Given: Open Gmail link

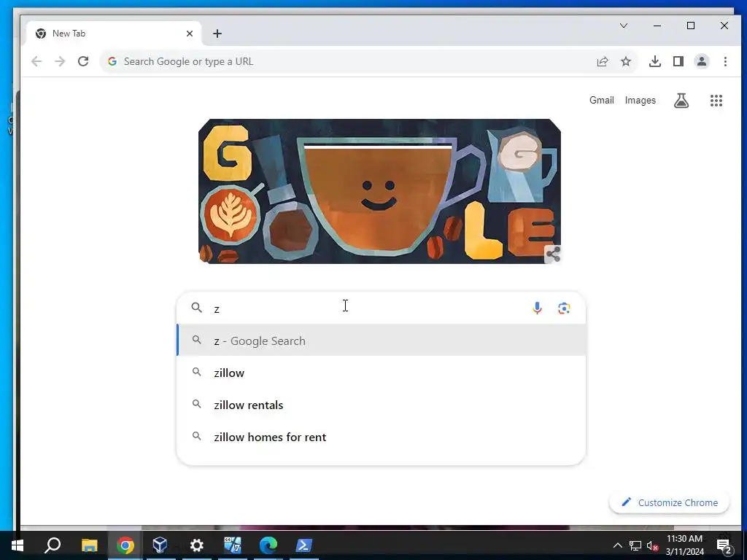Looking at the screenshot, I should pyautogui.click(x=601, y=100).
